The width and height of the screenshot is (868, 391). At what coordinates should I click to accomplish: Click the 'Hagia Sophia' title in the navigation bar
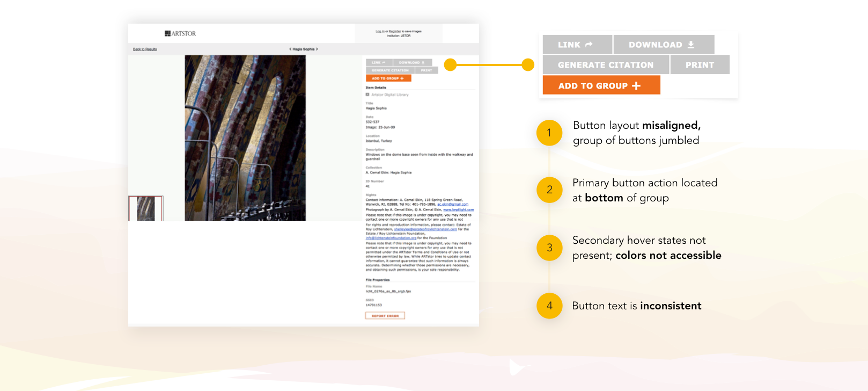coord(304,49)
